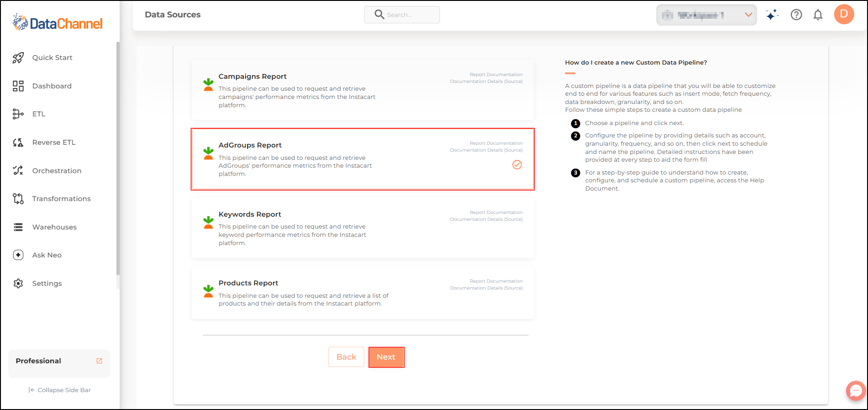Focus the Search input field
The height and width of the screenshot is (410, 868).
pos(402,15)
